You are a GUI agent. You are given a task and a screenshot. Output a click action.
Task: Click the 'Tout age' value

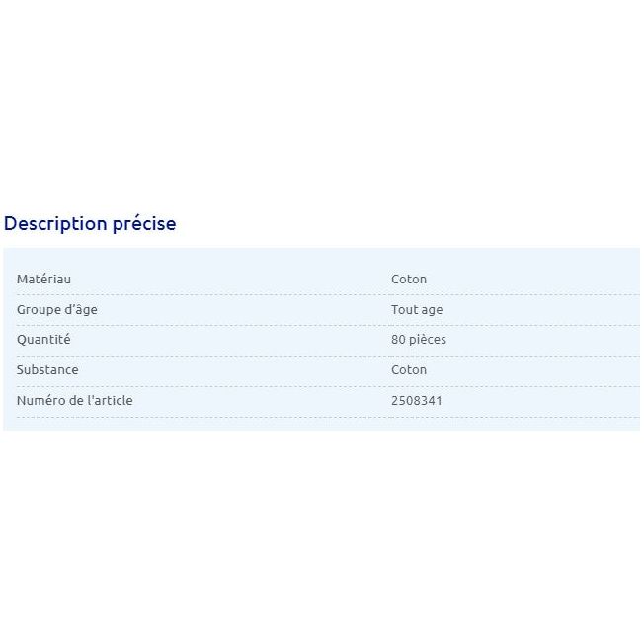417,310
